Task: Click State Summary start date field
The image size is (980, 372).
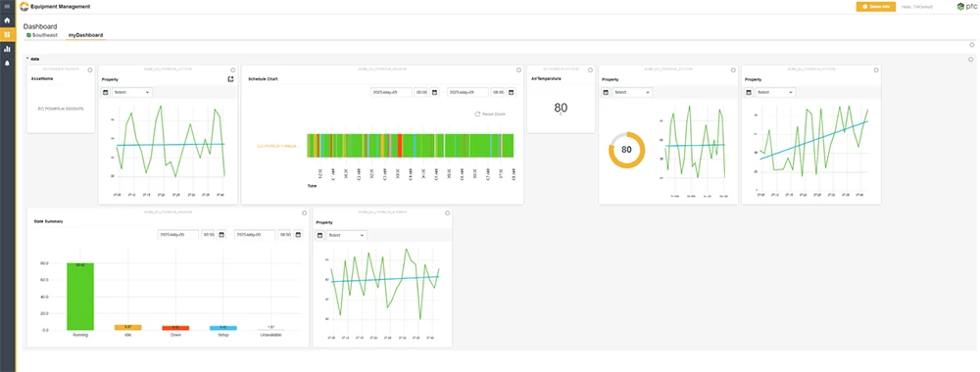Action: click(x=177, y=235)
